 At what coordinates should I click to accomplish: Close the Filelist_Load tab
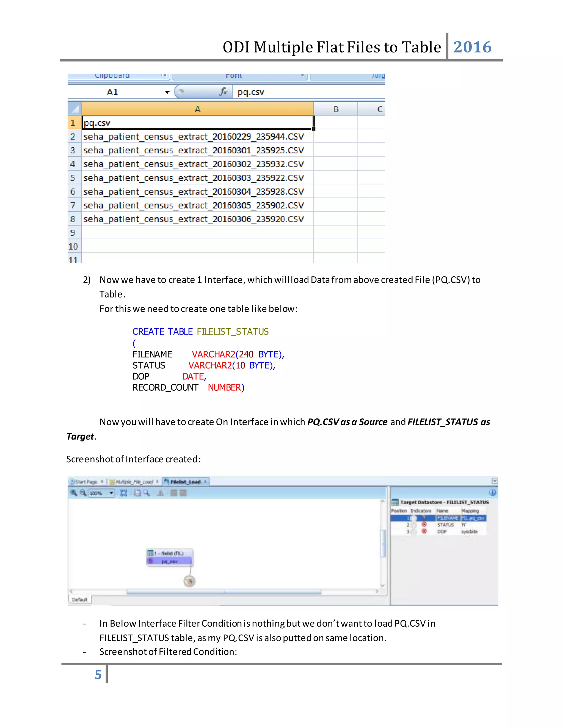click(205, 481)
